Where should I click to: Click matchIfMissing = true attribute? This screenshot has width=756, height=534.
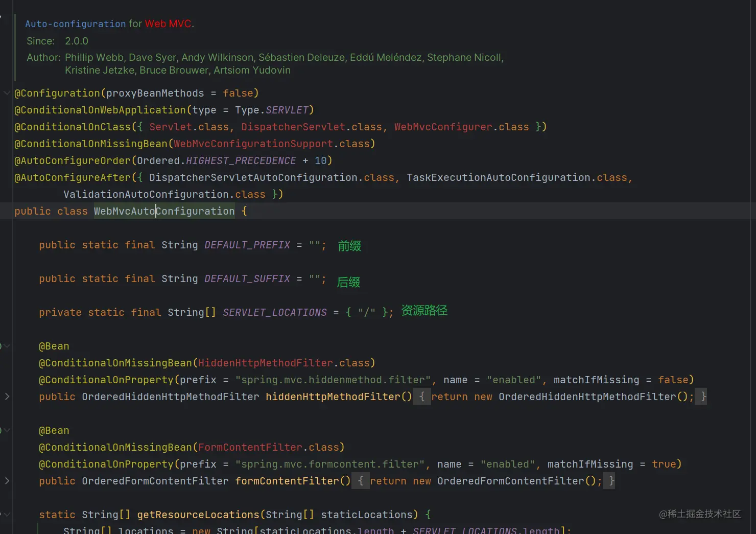point(611,464)
